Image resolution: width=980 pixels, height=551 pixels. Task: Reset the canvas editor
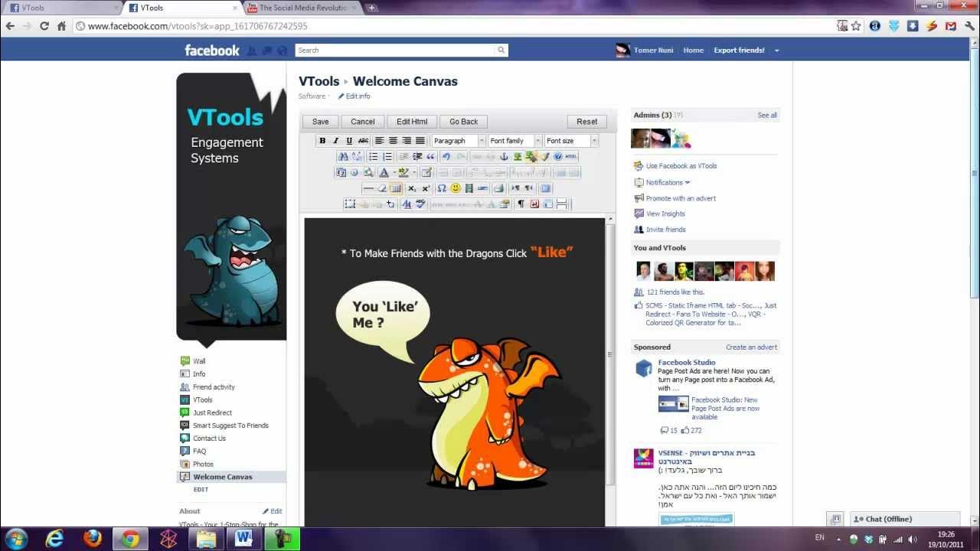click(x=587, y=122)
